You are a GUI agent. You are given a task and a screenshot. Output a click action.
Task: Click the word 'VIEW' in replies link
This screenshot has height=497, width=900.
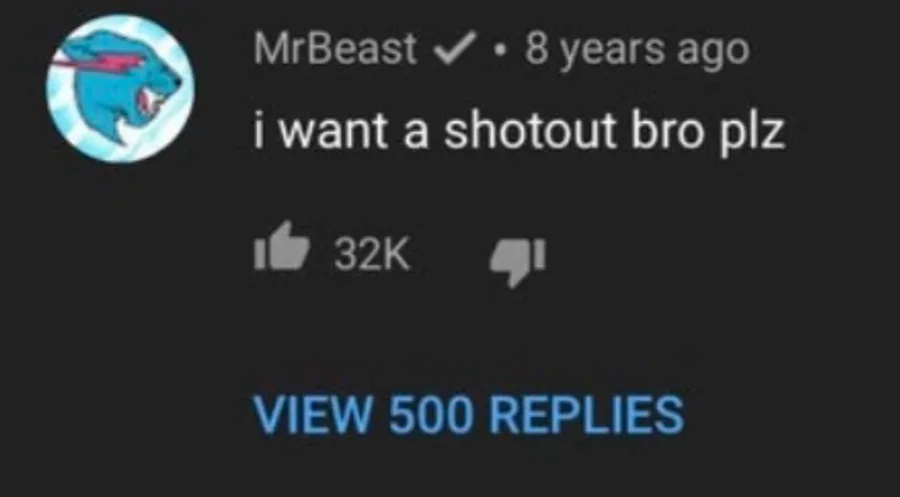[x=313, y=414]
